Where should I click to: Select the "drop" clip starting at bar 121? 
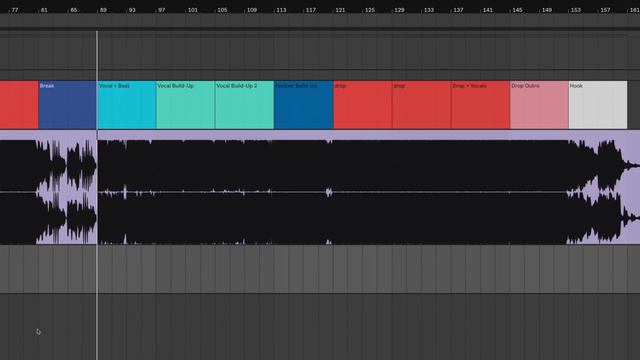click(x=363, y=105)
